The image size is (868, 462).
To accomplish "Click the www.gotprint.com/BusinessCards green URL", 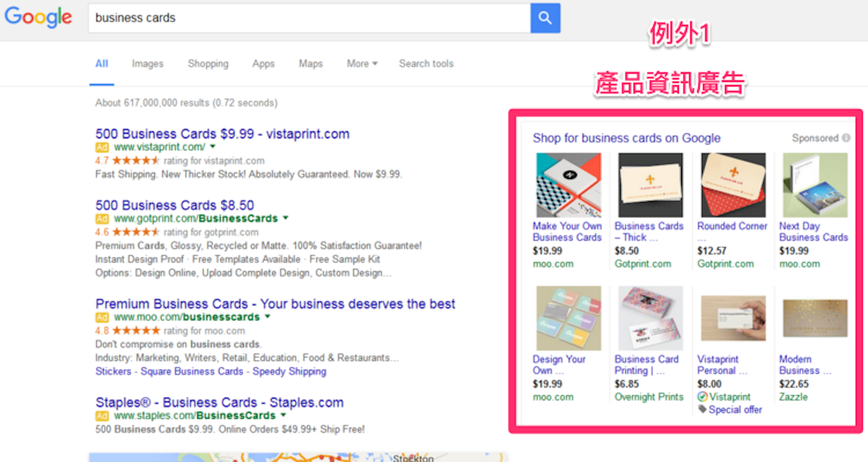I will coord(196,219).
